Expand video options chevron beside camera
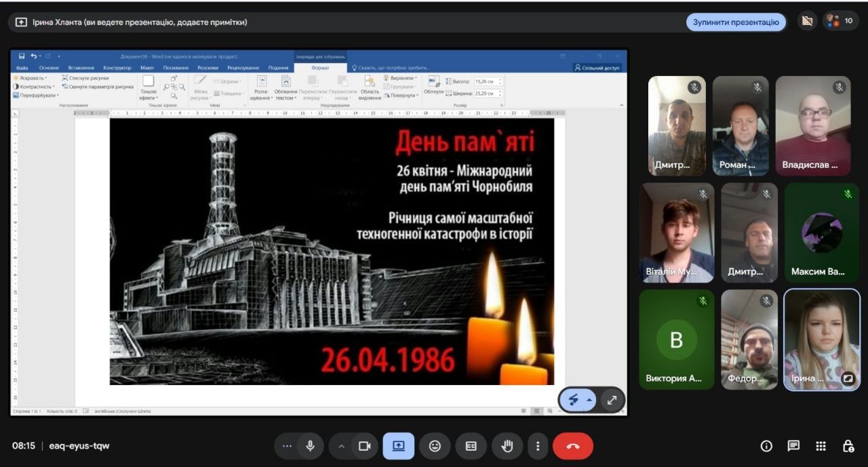Screen dimensions: 868x467 point(341,446)
